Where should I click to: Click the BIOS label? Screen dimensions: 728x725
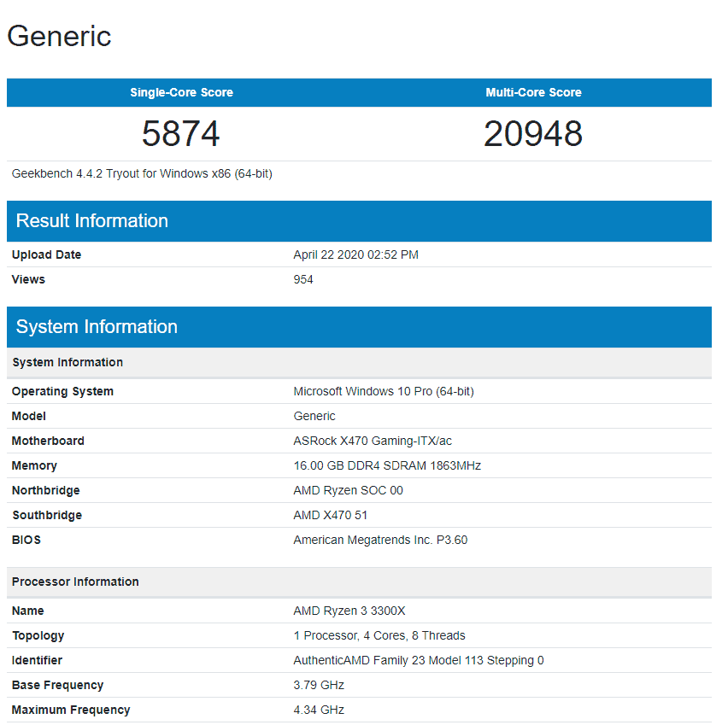pyautogui.click(x=26, y=540)
